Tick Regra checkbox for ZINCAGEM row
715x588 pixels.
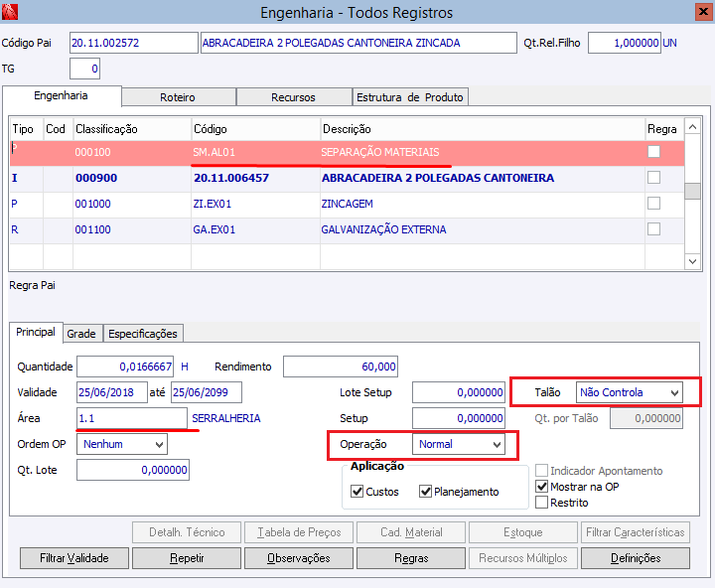pos(653,203)
